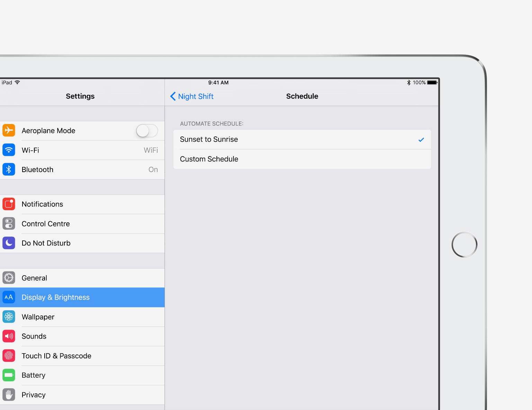
Task: Tap the 9:41 AM clock in status bar
Action: click(218, 82)
